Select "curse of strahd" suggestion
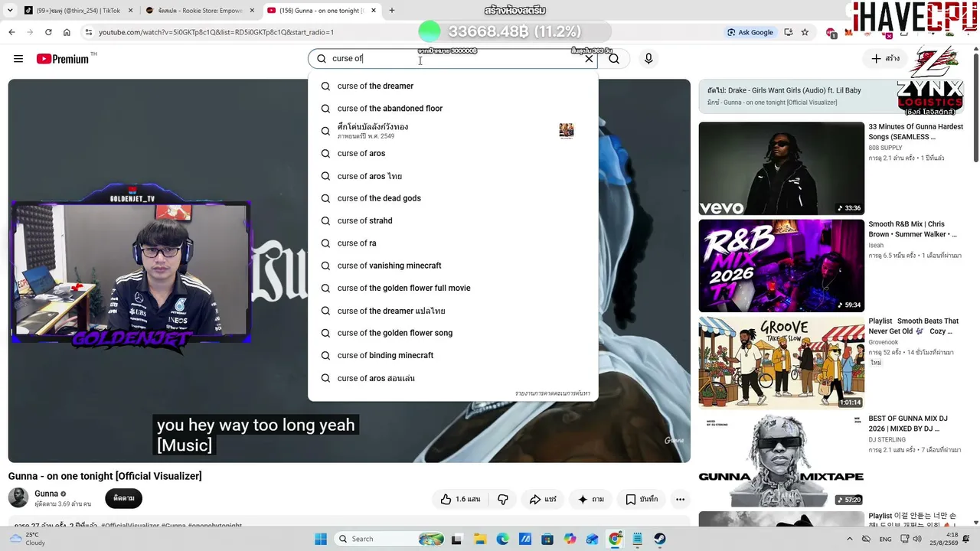This screenshot has width=980, height=551. click(x=452, y=220)
